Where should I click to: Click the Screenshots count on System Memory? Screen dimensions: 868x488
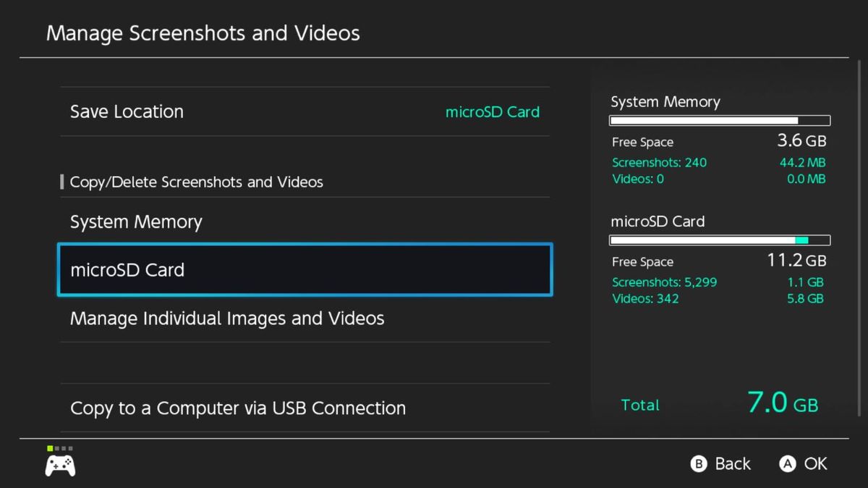pos(659,162)
